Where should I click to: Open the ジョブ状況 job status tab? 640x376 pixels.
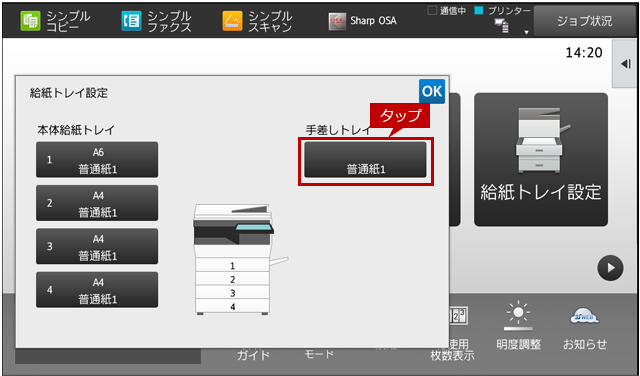click(584, 21)
